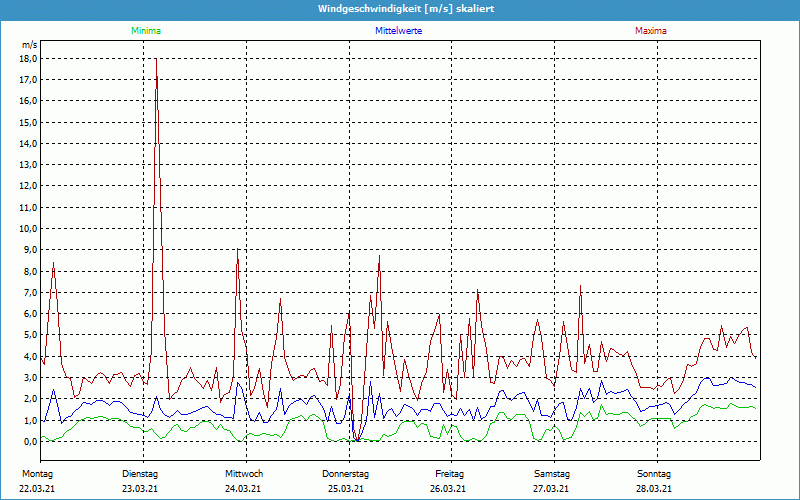Select the 16,0 y-axis value
Viewport: 800px width, 500px height.
tap(29, 101)
